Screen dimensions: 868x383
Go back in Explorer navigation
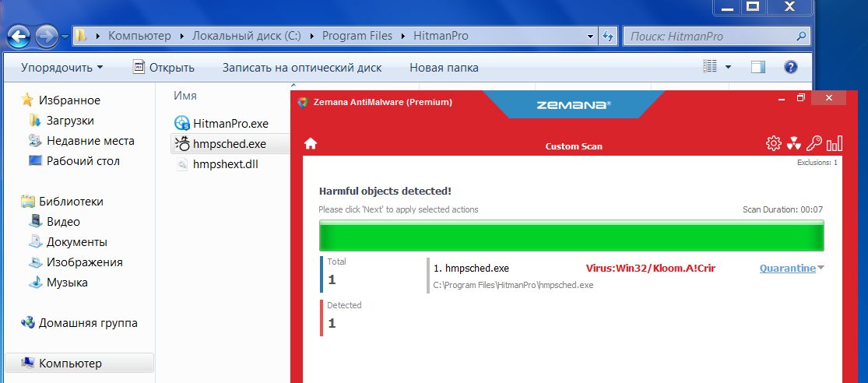[20, 37]
